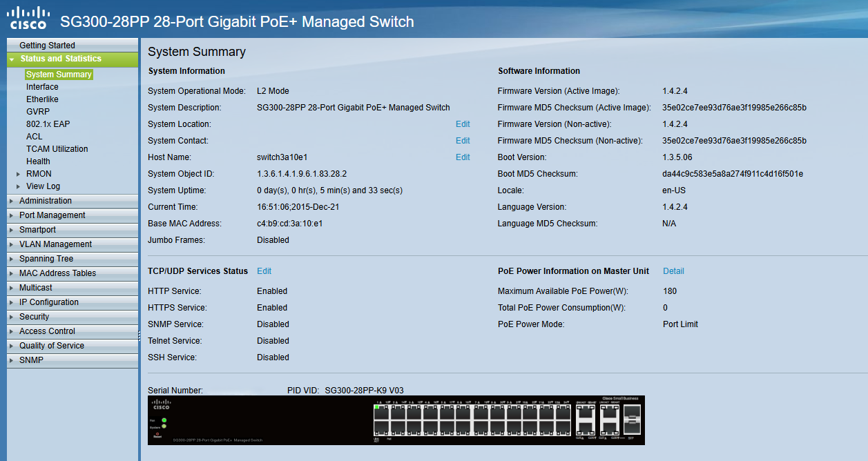The image size is (868, 461).
Task: Expand the VLAN Management section arrow
Action: coord(12,244)
